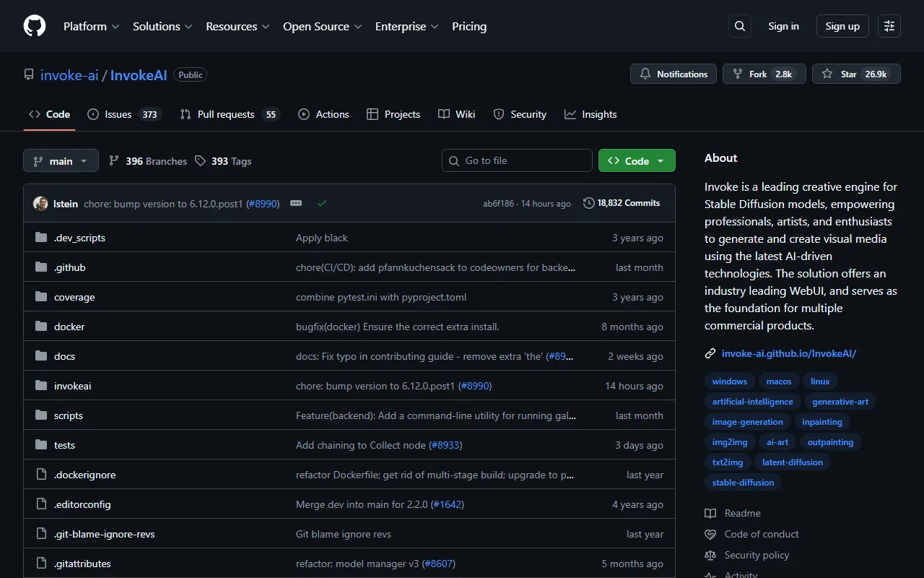The width and height of the screenshot is (924, 578).
Task: Click the Notifications bell button
Action: 674,74
